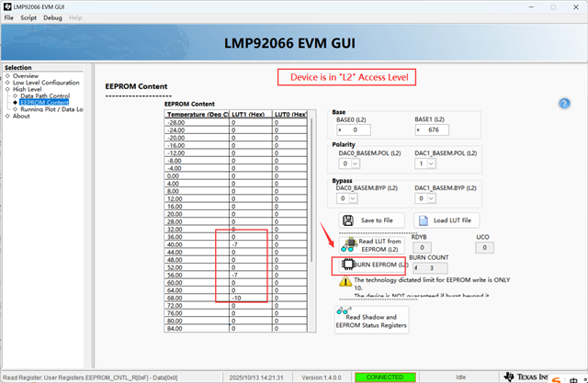This screenshot has width=588, height=383.
Task: Open the File menu
Action: click(8, 17)
